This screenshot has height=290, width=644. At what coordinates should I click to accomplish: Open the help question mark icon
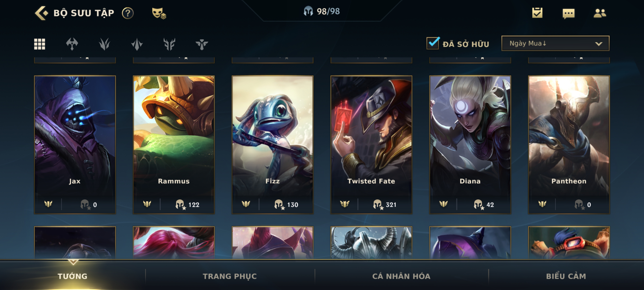pyautogui.click(x=128, y=13)
